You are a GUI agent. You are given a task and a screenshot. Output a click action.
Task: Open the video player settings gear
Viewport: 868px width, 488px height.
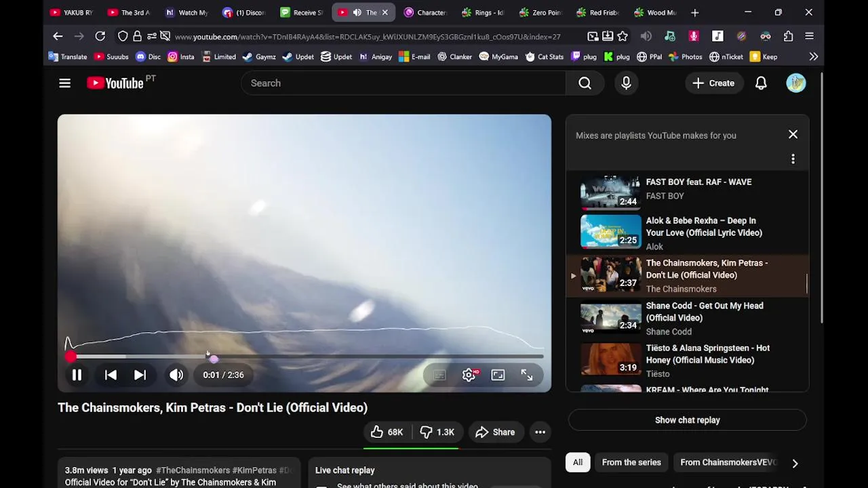[x=469, y=375]
